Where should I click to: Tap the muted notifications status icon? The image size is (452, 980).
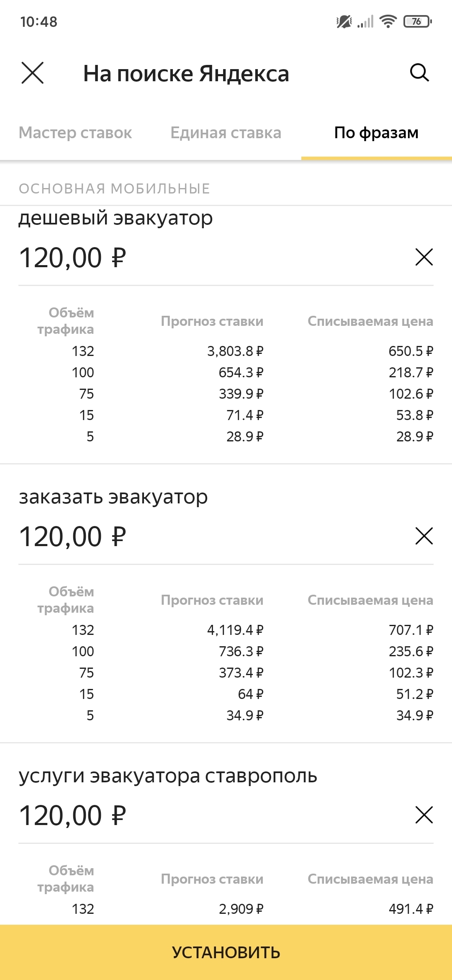click(x=344, y=21)
